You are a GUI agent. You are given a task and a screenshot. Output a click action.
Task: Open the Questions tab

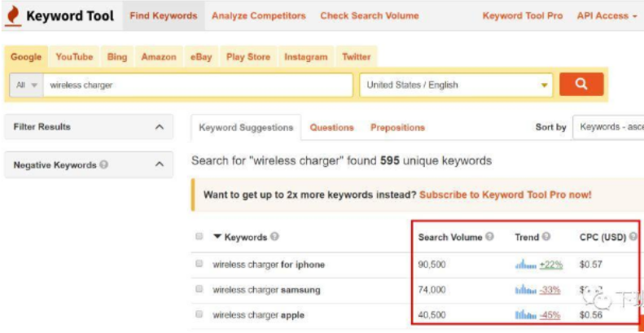(x=331, y=128)
